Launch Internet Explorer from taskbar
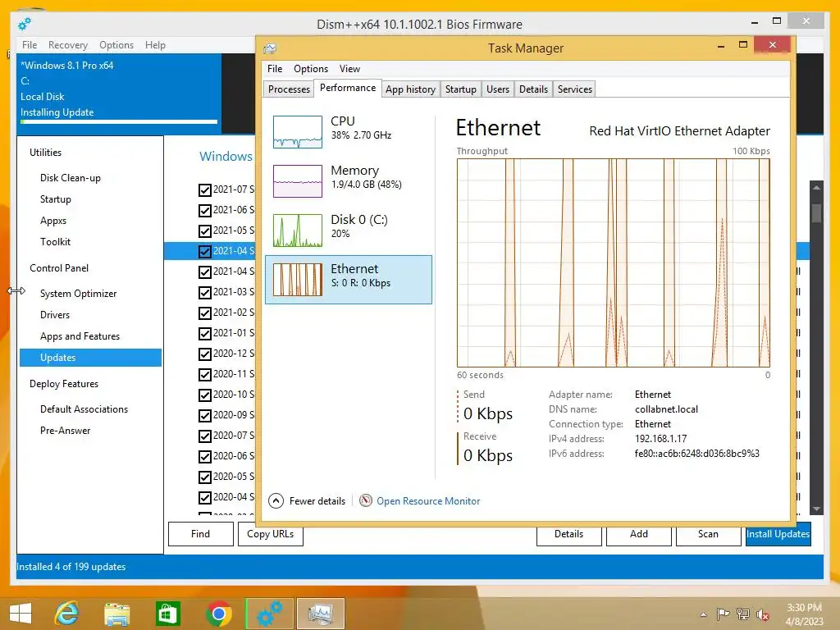The width and height of the screenshot is (840, 630). pyautogui.click(x=67, y=614)
